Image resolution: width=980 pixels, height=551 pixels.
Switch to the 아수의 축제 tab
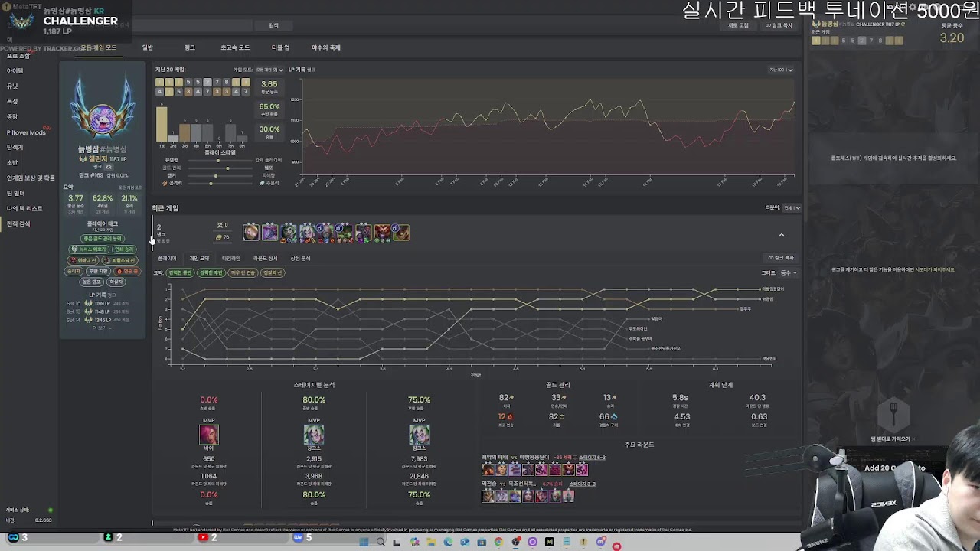click(x=325, y=47)
